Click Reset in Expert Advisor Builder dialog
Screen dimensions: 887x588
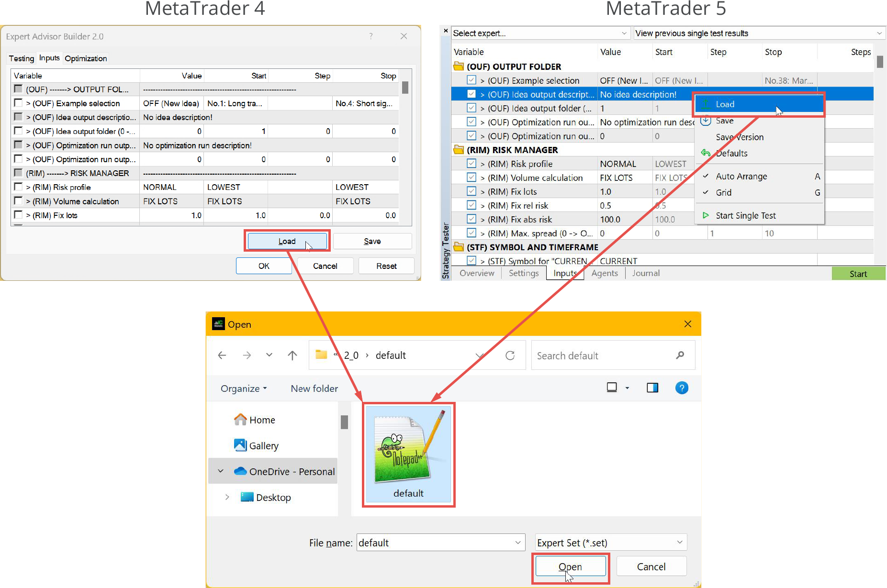[386, 266]
